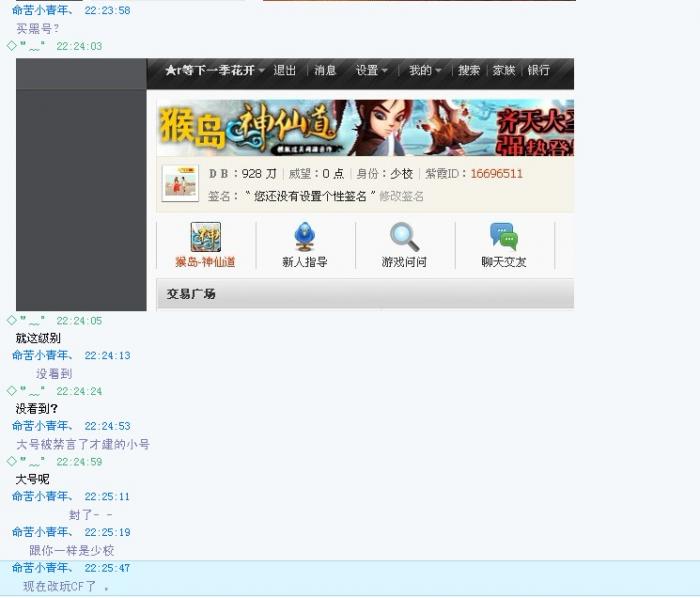Open the 猴岛-神仙道 game icon
This screenshot has height=598, width=700.
pyautogui.click(x=205, y=237)
